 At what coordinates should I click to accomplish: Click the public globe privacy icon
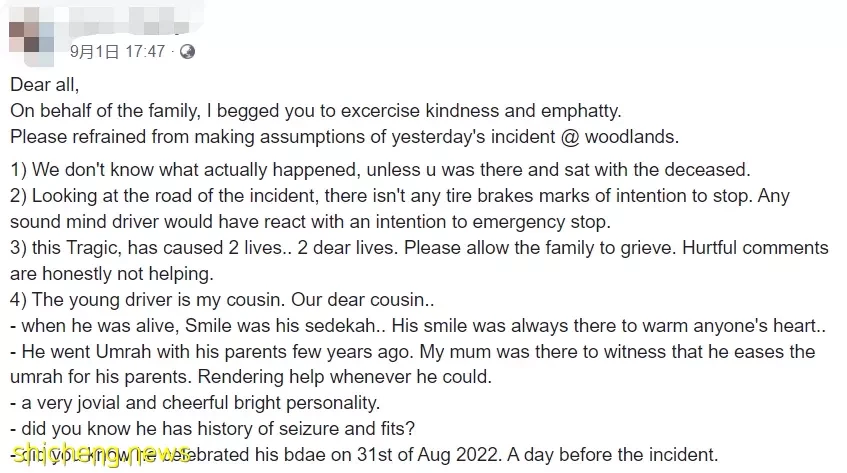[187, 51]
